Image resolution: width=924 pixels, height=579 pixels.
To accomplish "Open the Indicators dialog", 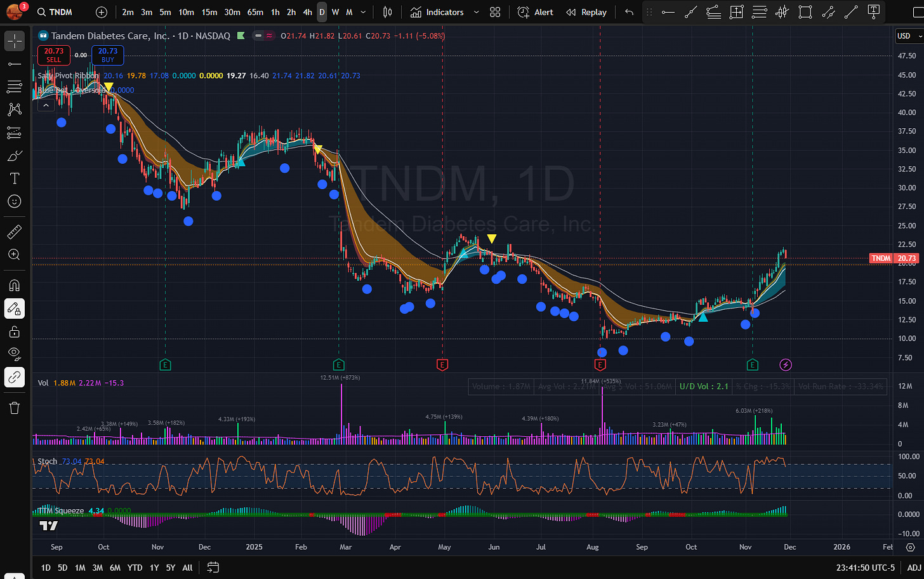I will click(x=437, y=12).
